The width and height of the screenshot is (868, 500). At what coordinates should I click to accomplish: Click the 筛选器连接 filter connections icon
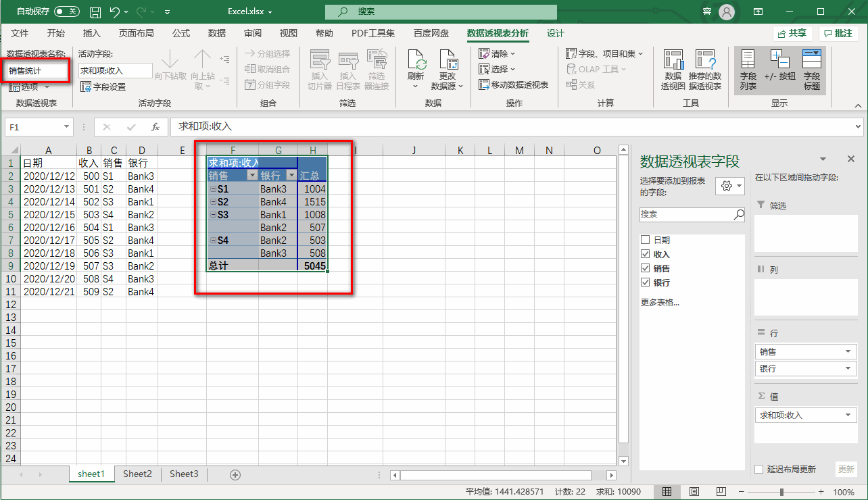click(377, 70)
